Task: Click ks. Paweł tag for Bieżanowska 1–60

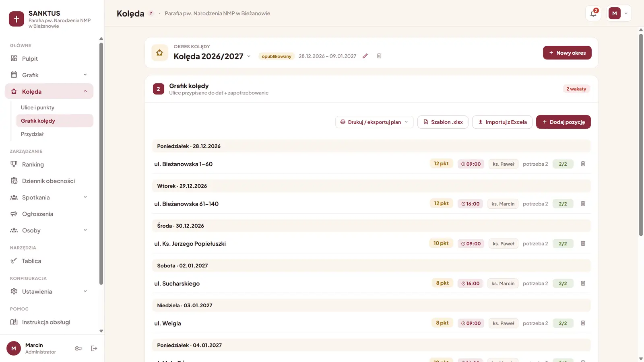Action: (504, 164)
